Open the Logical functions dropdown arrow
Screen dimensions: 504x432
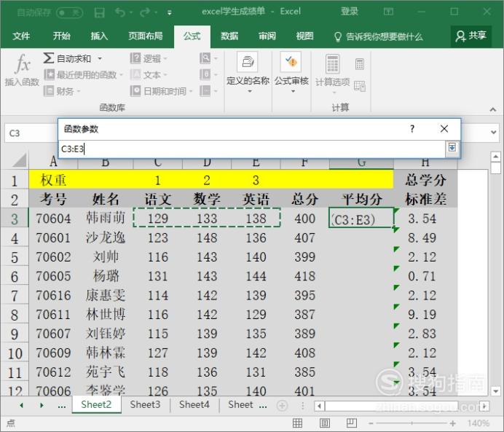point(165,59)
